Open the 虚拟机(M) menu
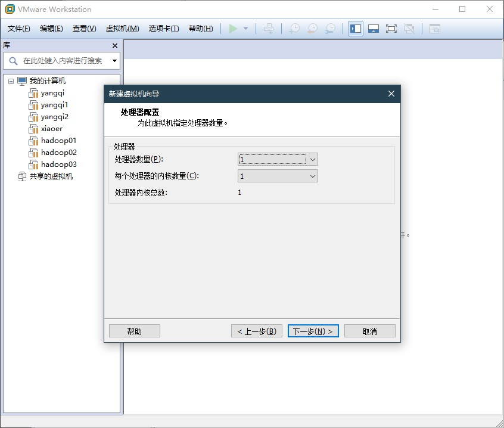Image resolution: width=504 pixels, height=428 pixels. [x=123, y=29]
